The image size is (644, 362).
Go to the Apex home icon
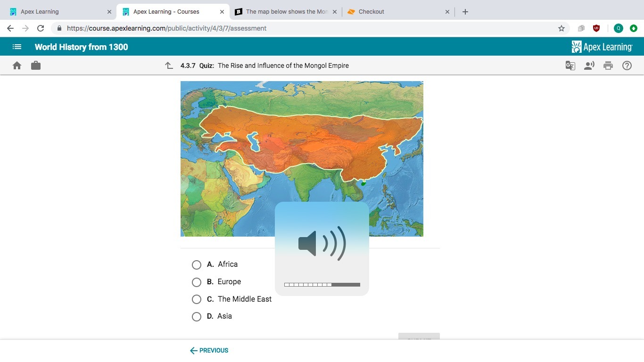[17, 66]
